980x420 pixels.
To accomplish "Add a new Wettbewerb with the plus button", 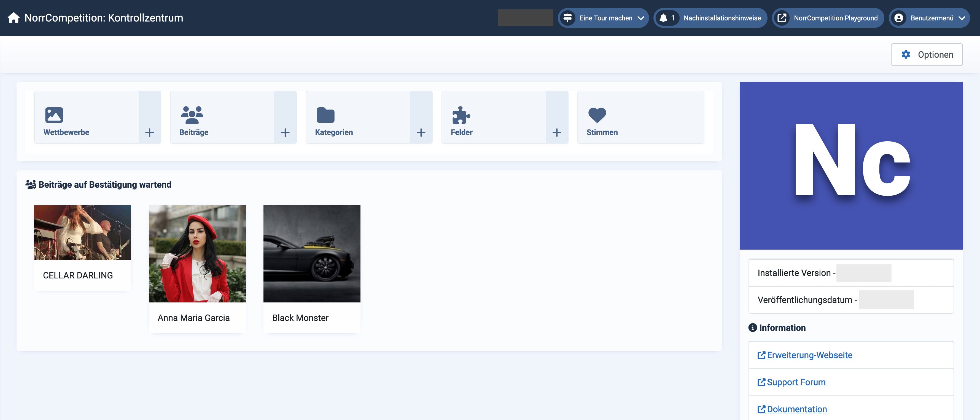I will pyautogui.click(x=150, y=132).
